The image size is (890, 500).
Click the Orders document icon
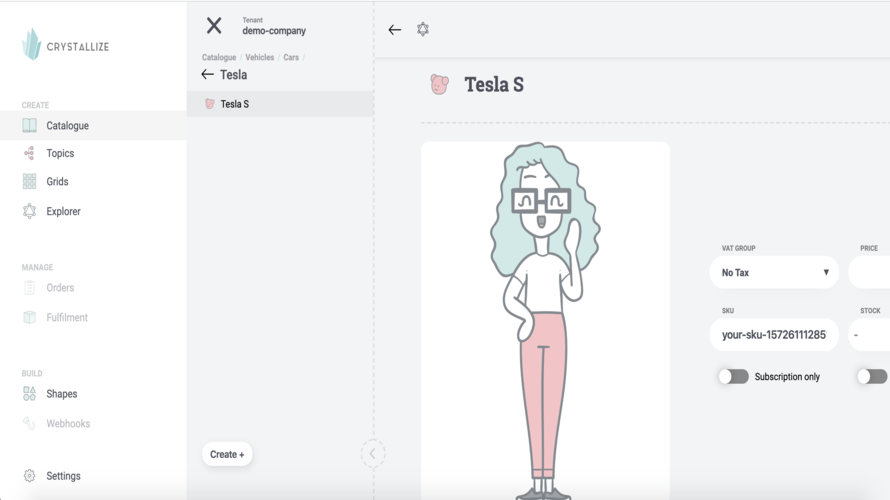(30, 288)
